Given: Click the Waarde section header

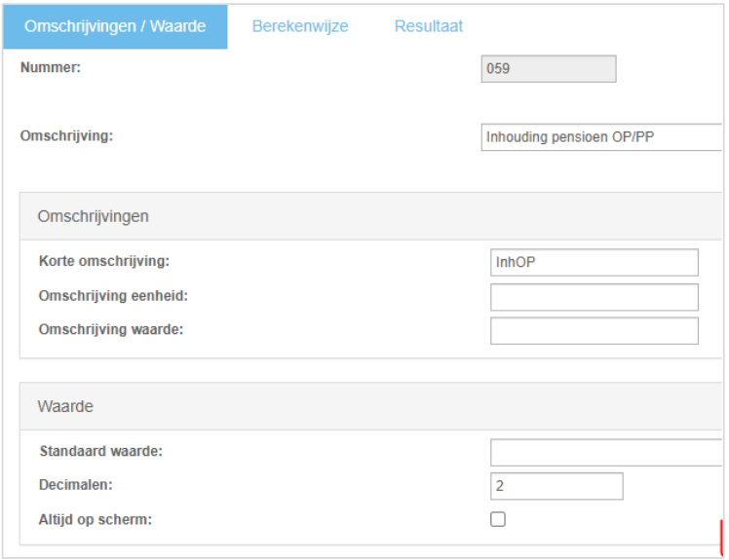Looking at the screenshot, I should tap(371, 406).
